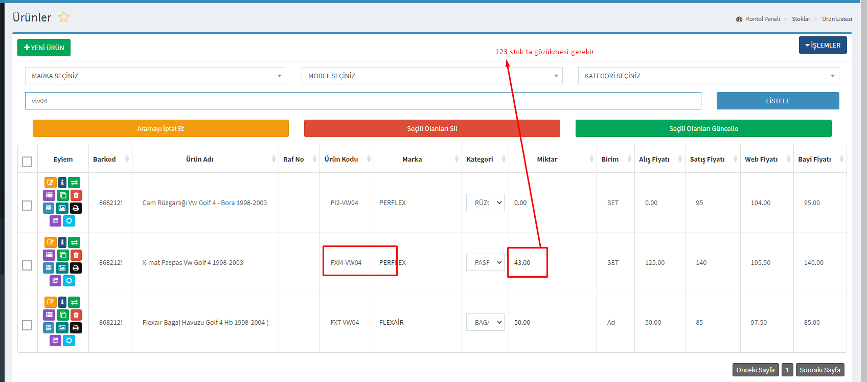Click the search field containing vw04
Image resolution: width=868 pixels, height=382 pixels.
362,101
